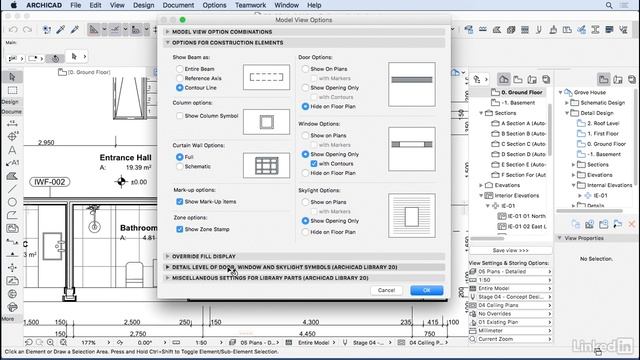Select the Line tool in the toolbox
640x360 pixels.
[12, 189]
